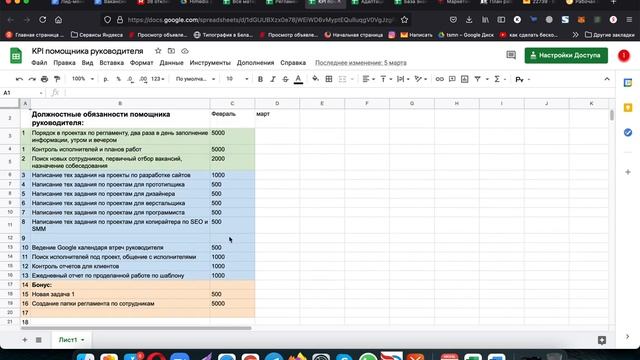The width and height of the screenshot is (640, 360).
Task: Click the name box A1
Action: (x=23, y=93)
